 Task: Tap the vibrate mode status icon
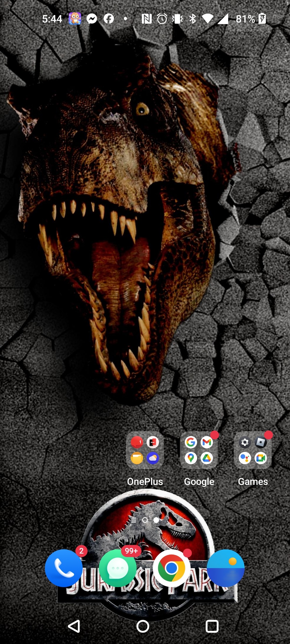click(x=177, y=19)
